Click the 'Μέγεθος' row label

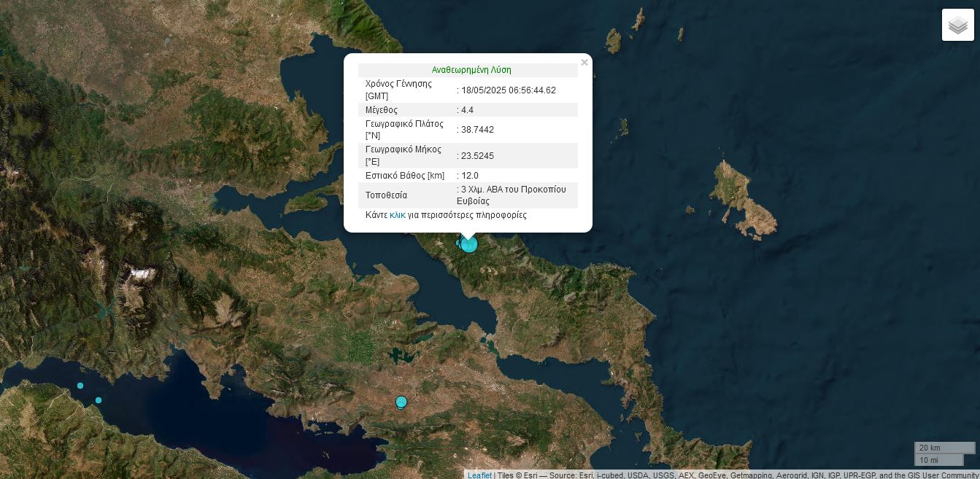pos(381,110)
